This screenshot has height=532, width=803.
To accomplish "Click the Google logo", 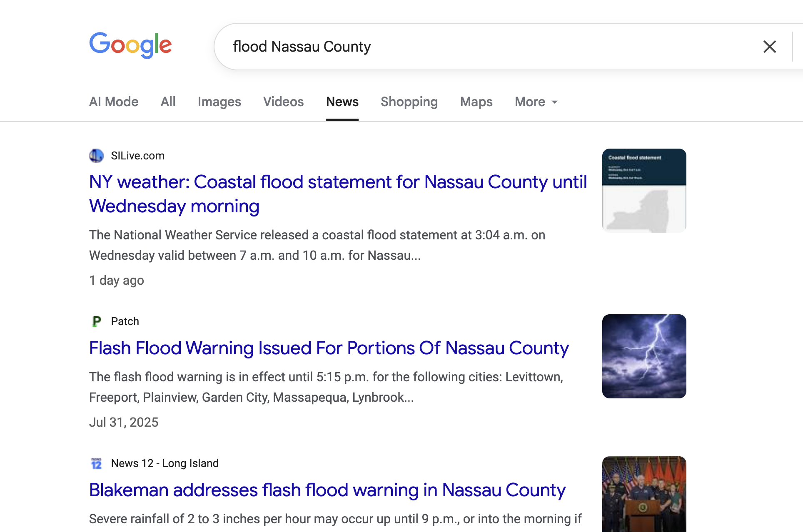I will 130,45.
